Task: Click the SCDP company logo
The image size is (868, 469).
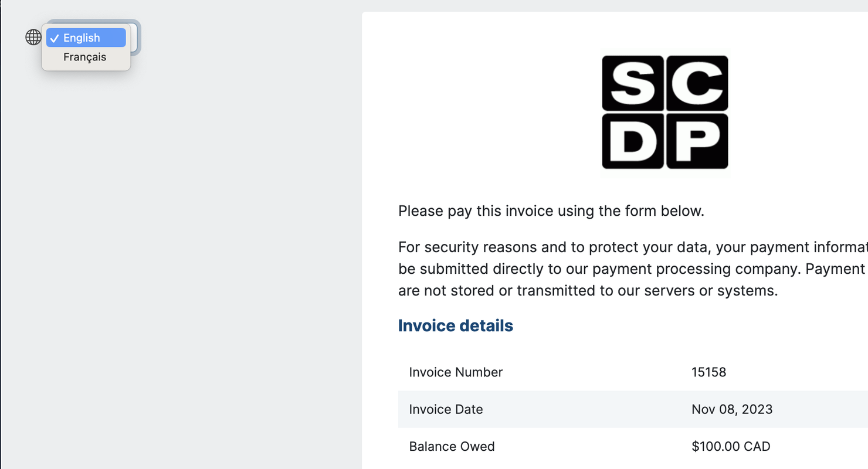Action: point(665,112)
